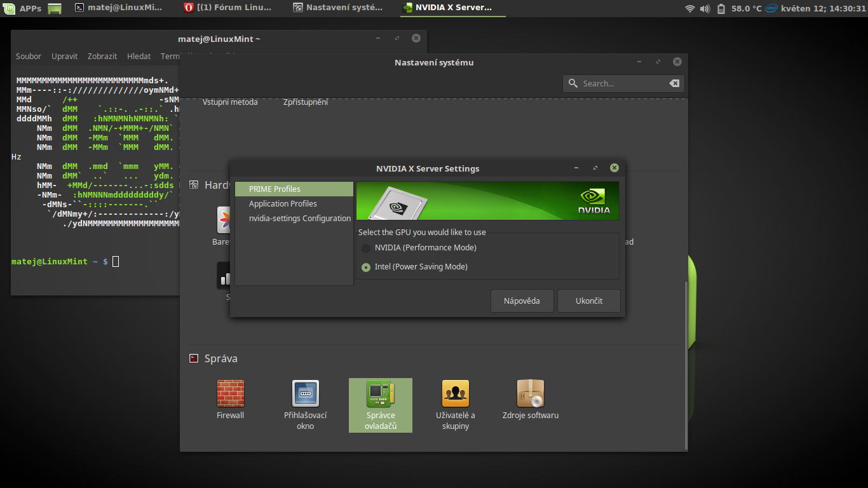Screen dimensions: 868x488
Task: Open Application Profiles page
Action: pos(283,204)
